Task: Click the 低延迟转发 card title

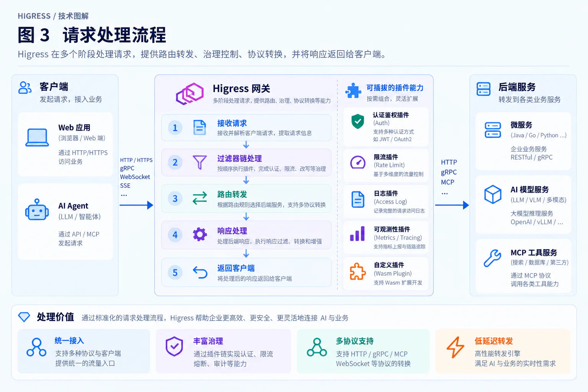Action: click(494, 341)
